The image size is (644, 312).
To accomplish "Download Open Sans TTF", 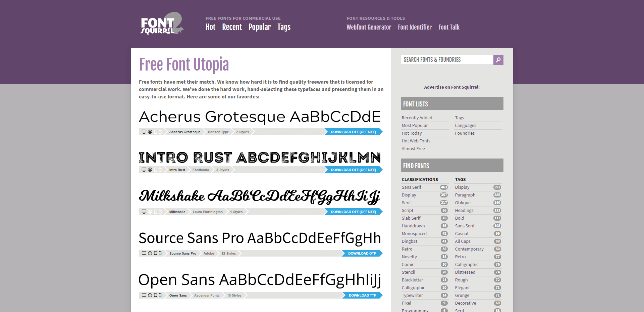I will point(362,295).
